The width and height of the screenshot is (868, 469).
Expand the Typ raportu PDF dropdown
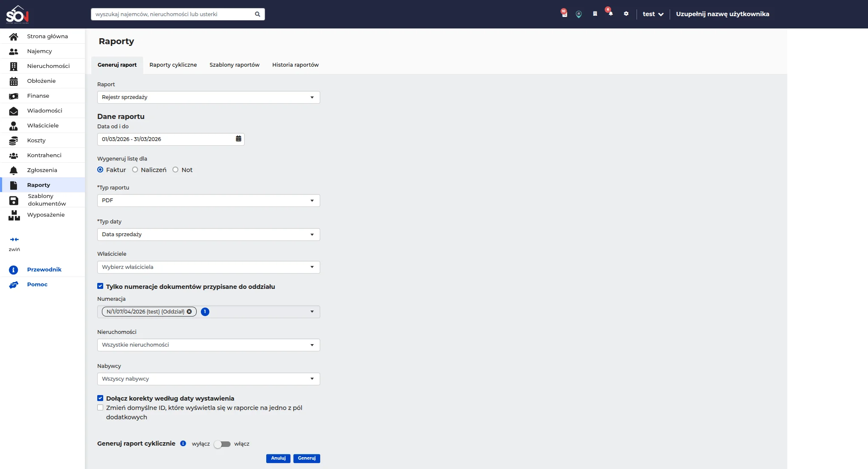(x=208, y=201)
